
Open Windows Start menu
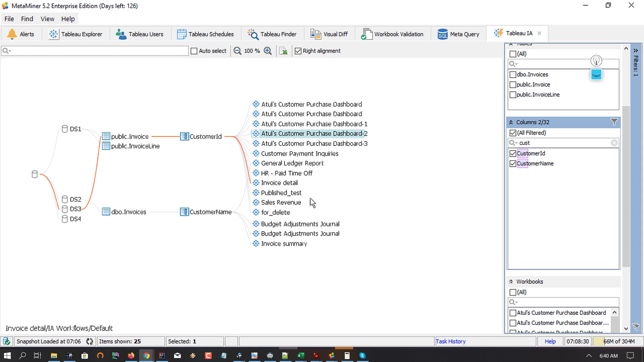[7, 356]
